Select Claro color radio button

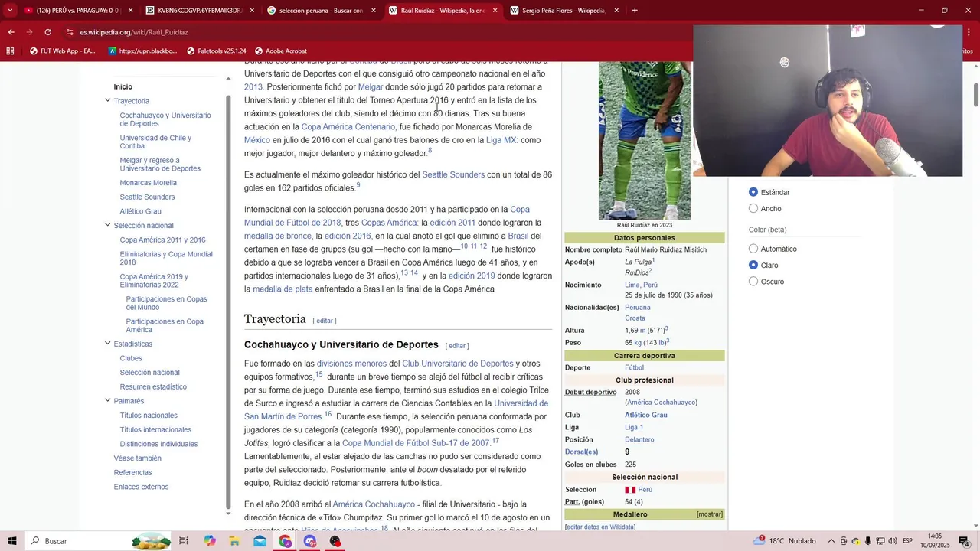coord(753,265)
